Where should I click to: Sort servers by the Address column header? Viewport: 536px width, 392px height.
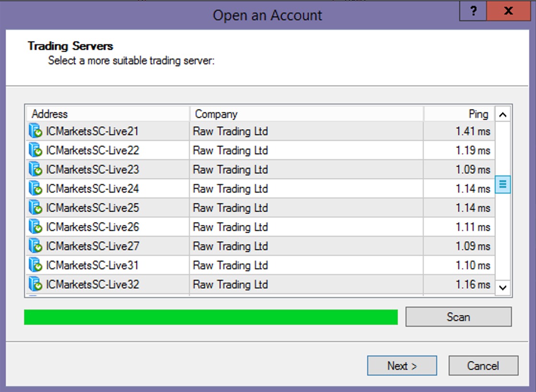[x=108, y=114]
